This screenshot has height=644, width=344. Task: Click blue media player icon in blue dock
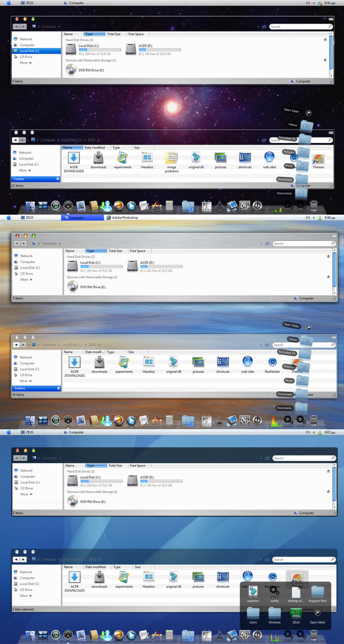[131, 636]
